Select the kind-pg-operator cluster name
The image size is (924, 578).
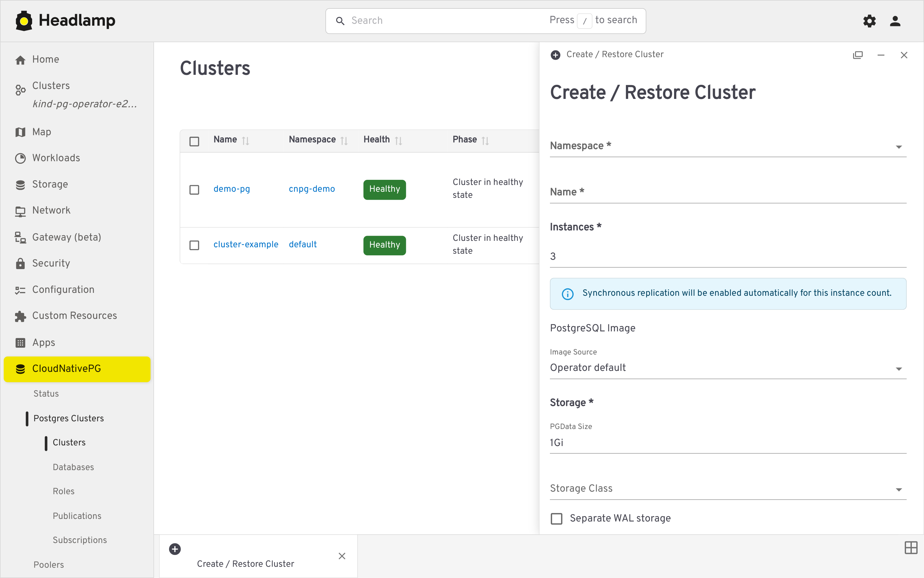[x=84, y=104]
